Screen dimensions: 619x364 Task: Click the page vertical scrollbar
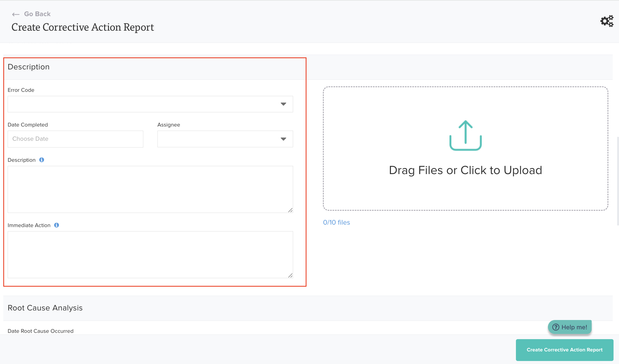618,181
